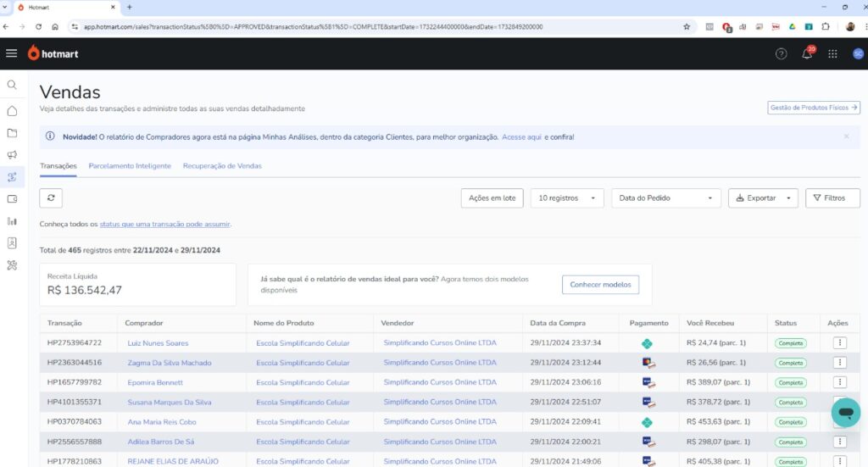Open actions menu for Epomira Bennett row
Screen dimensions: 868x467
[840, 382]
